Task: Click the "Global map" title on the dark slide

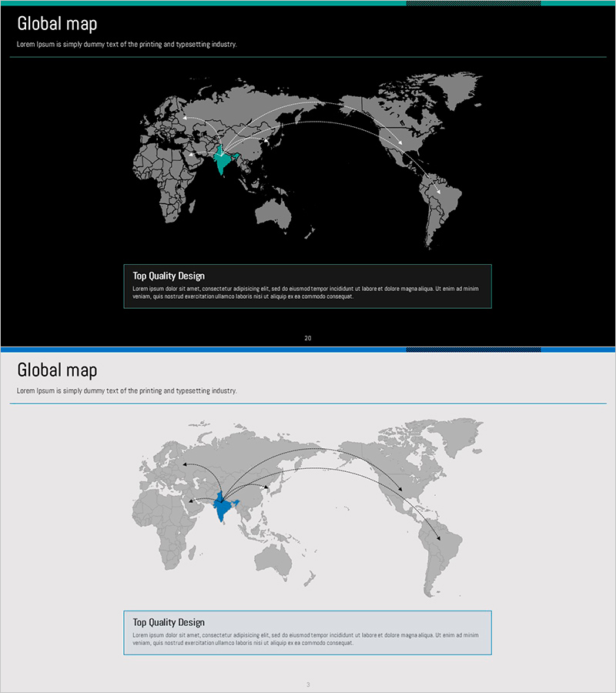Action: 57,24
